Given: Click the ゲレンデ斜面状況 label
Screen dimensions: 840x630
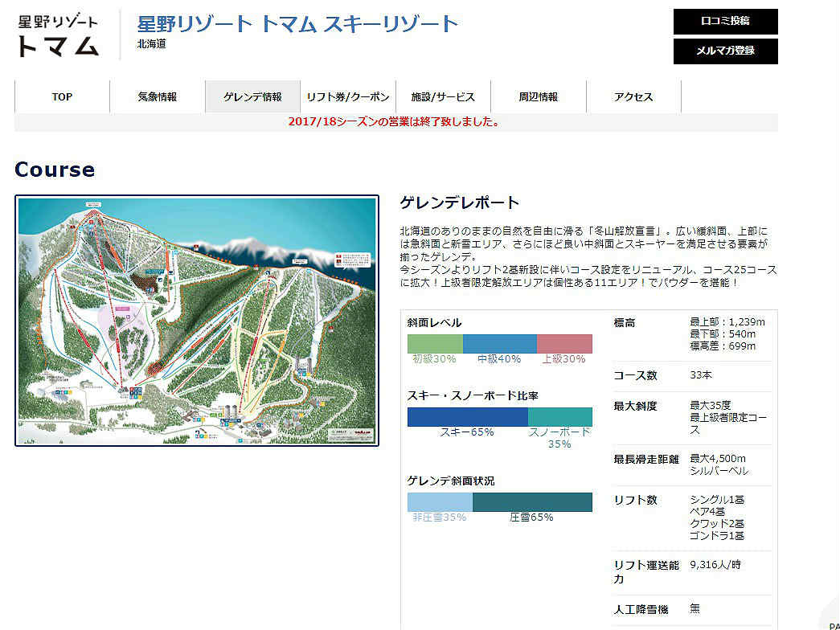Looking at the screenshot, I should [450, 481].
